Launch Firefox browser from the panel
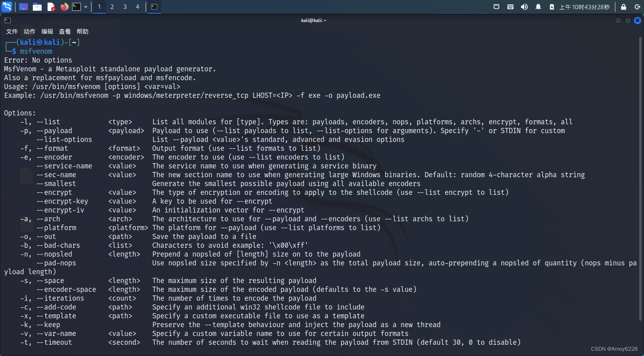Image resolution: width=644 pixels, height=356 pixels. (x=64, y=7)
